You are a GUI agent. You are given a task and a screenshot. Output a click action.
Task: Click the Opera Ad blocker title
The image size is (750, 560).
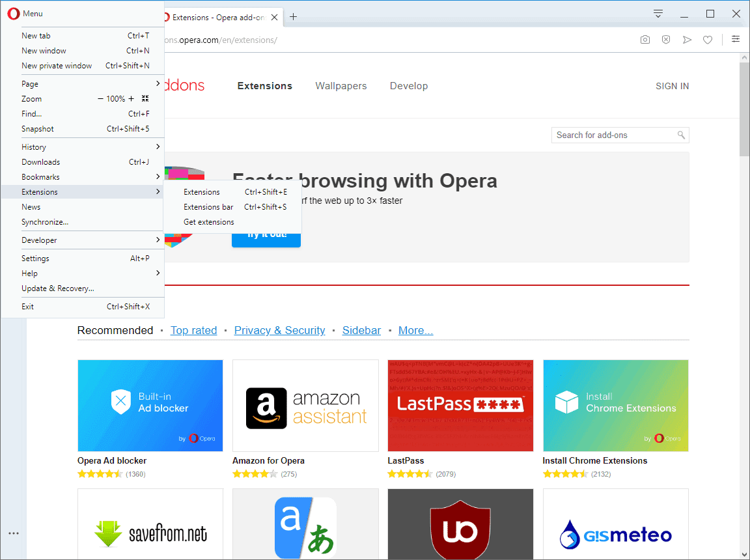112,460
